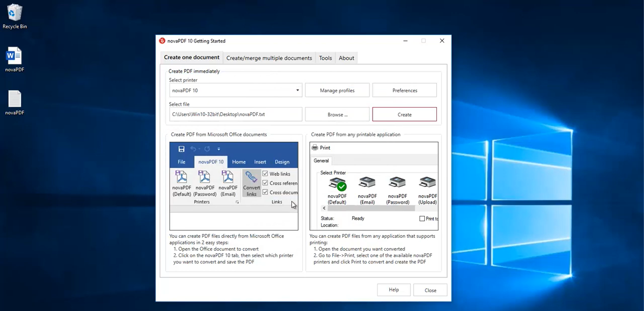Click the novaPDF logo in title bar
Screen dimensions: 644x311
pyautogui.click(x=162, y=41)
